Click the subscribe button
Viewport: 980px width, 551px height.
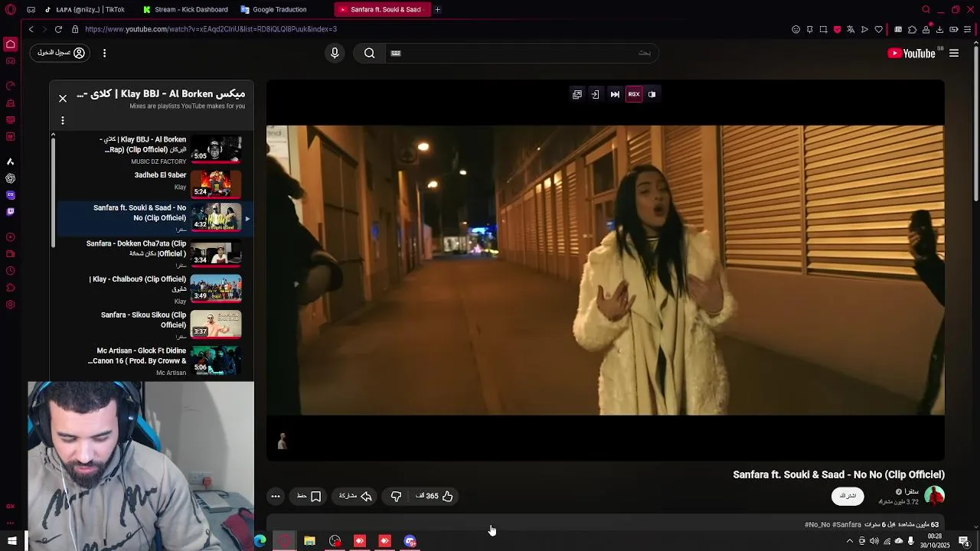pyautogui.click(x=848, y=496)
